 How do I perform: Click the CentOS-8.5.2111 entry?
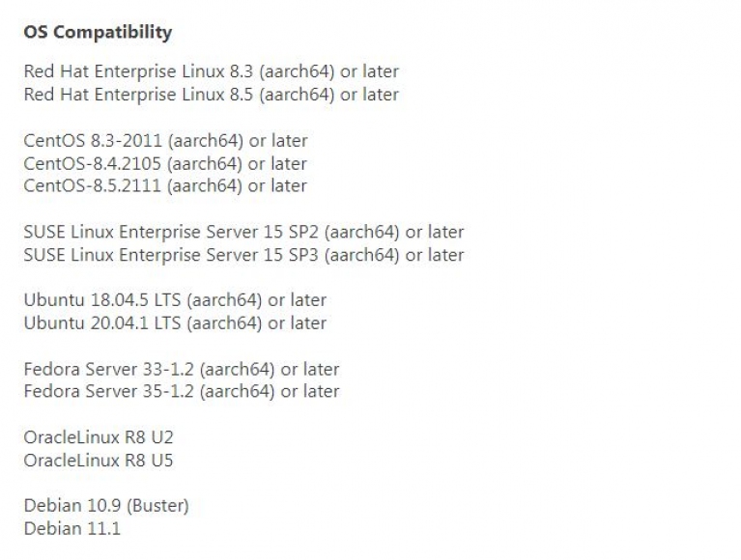(x=165, y=185)
